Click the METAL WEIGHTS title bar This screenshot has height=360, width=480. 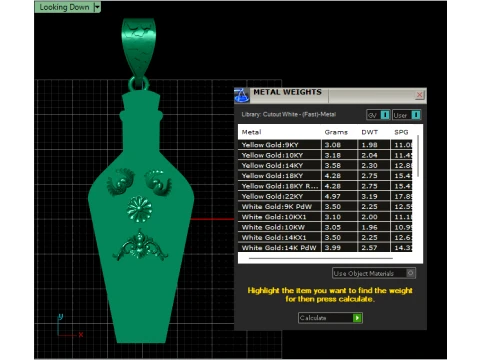(330, 95)
